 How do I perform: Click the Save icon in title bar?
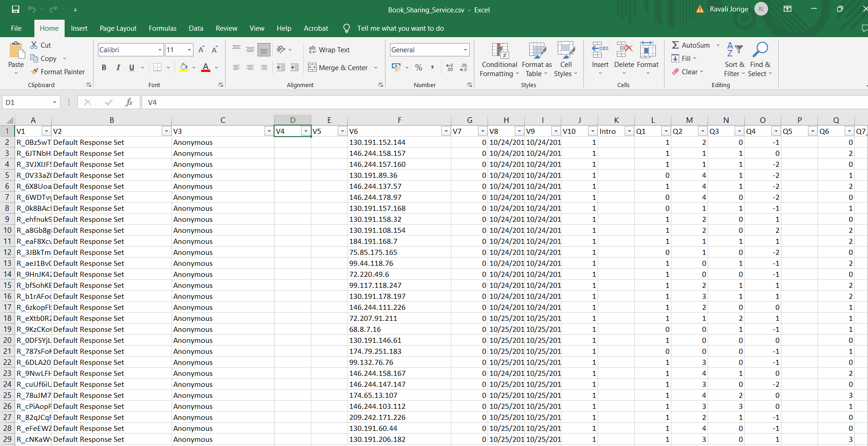[x=16, y=9]
